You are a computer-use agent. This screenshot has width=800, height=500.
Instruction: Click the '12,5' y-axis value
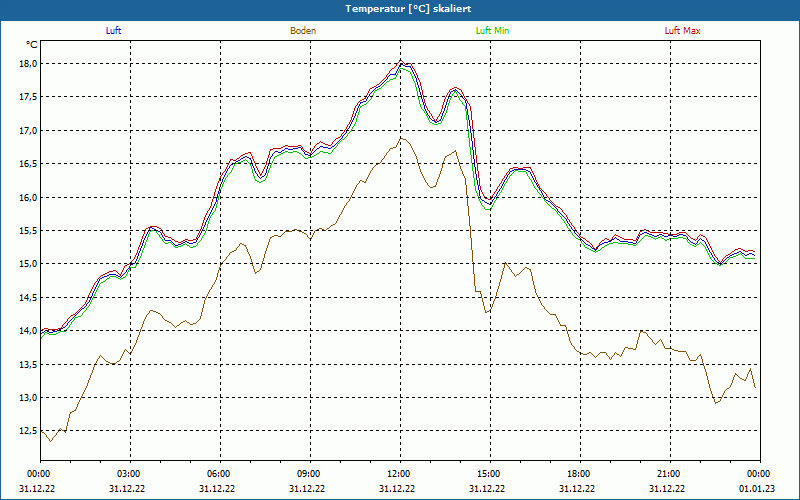(28, 431)
